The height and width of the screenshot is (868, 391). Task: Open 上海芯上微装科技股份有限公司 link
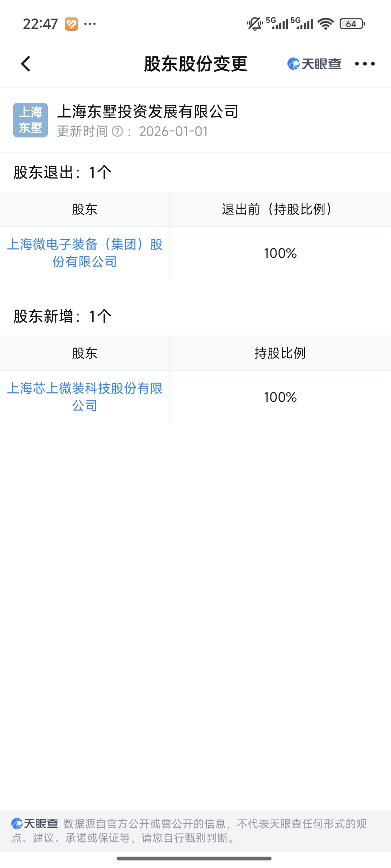[85, 397]
